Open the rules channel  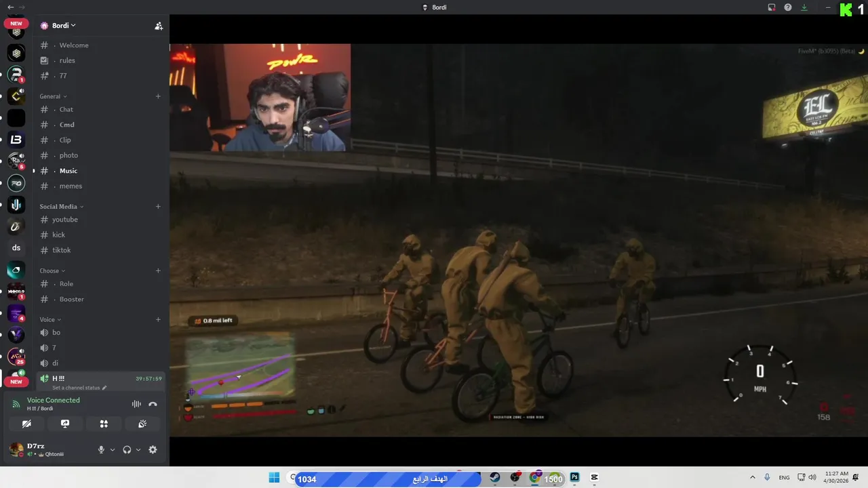click(101, 60)
